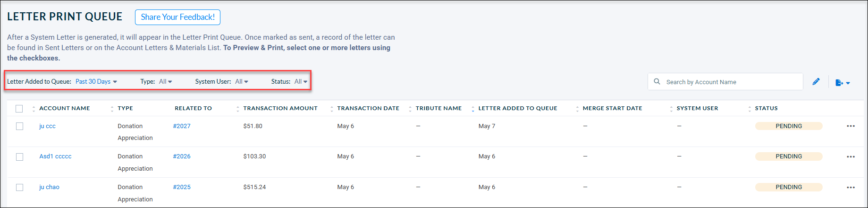Open the System User filter dropdown
This screenshot has width=868, height=208.
click(242, 81)
